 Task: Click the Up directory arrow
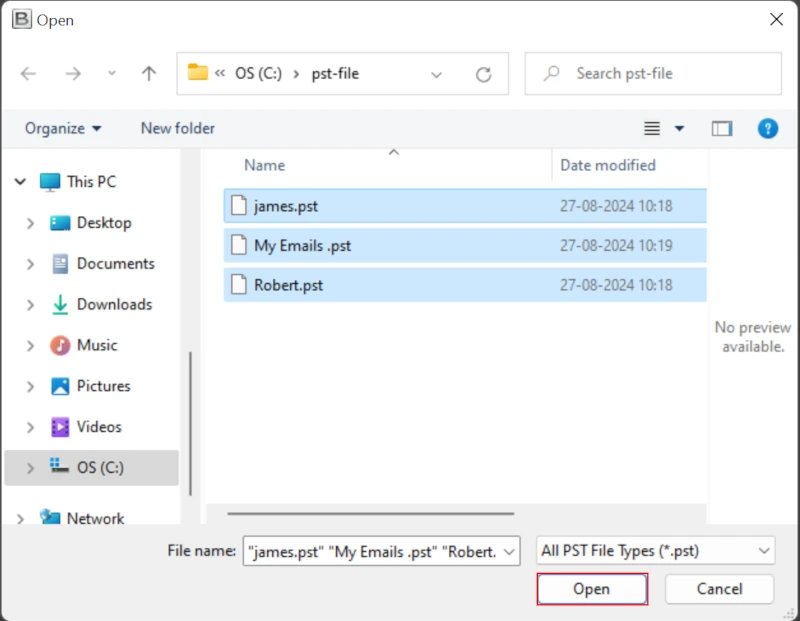pyautogui.click(x=149, y=74)
